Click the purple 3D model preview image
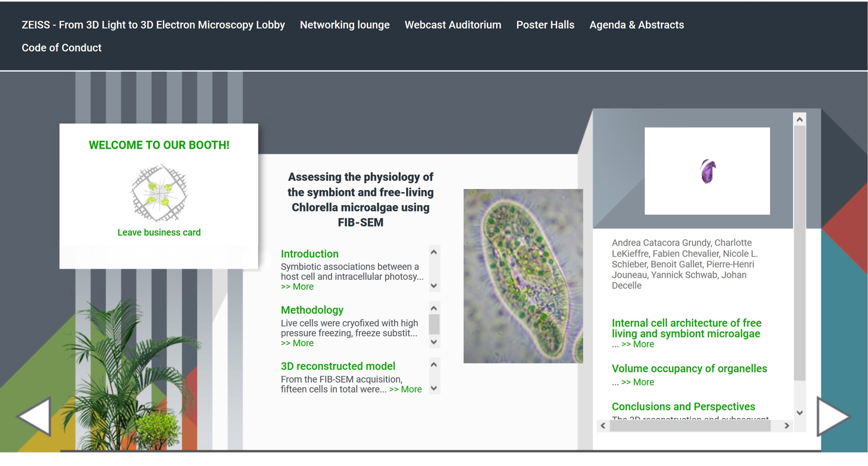 tap(707, 171)
